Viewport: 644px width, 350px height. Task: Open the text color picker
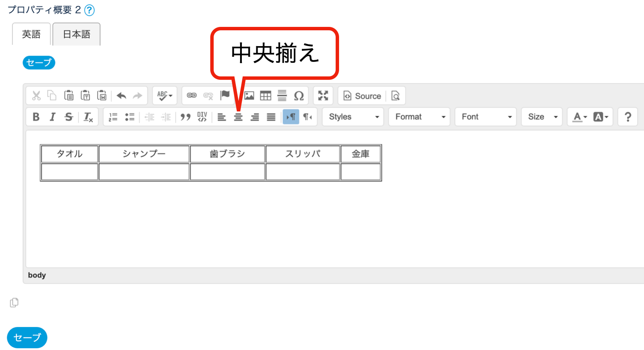point(580,117)
